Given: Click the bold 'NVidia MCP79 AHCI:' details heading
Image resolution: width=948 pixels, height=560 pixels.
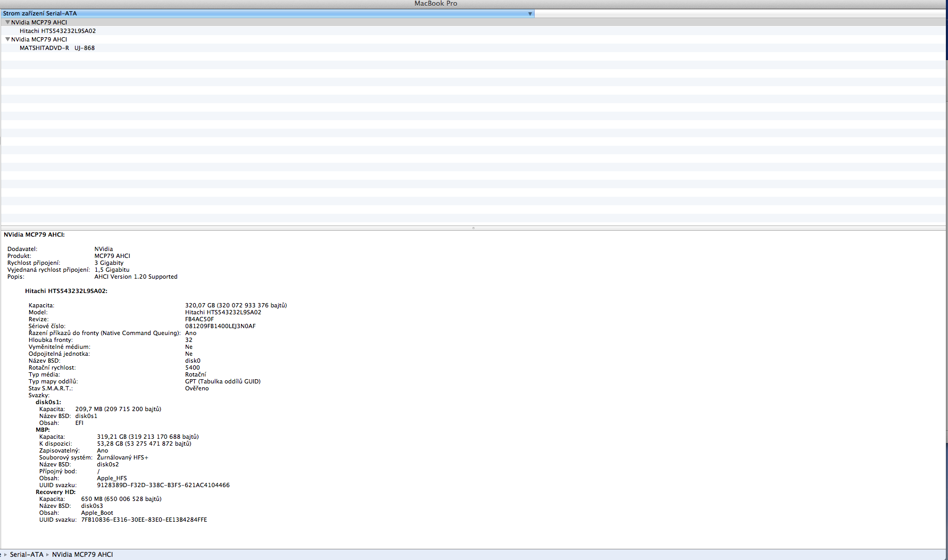Looking at the screenshot, I should [34, 235].
